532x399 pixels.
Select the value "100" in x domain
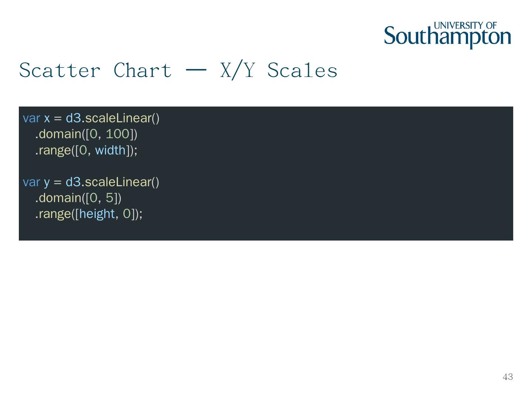(x=117, y=134)
